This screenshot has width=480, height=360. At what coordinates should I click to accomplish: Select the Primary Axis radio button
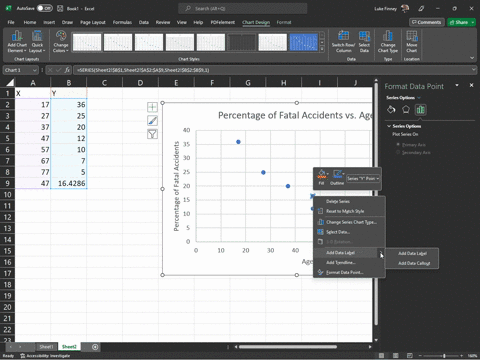pos(398,145)
